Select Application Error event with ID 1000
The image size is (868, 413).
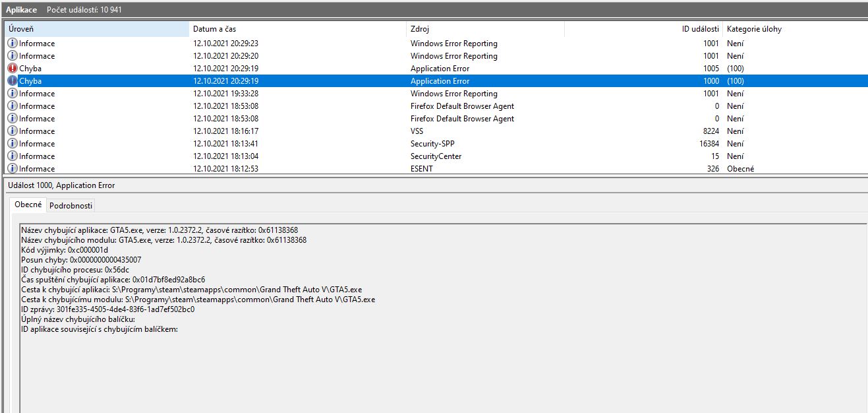436,81
